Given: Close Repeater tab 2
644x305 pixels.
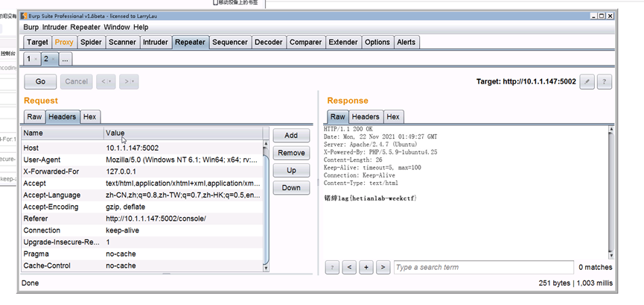Looking at the screenshot, I should (x=53, y=59).
